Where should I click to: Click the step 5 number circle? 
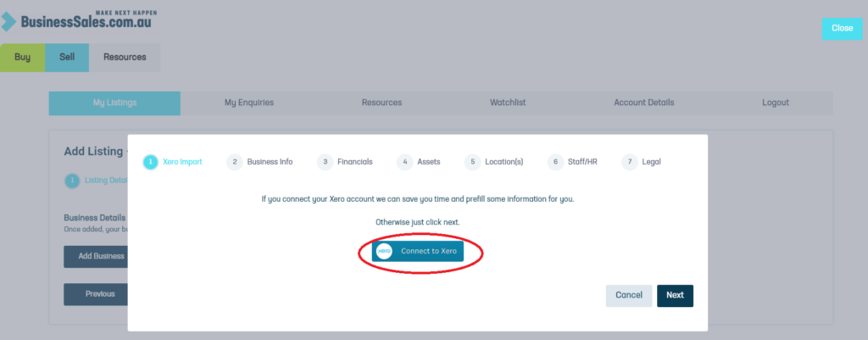(472, 162)
